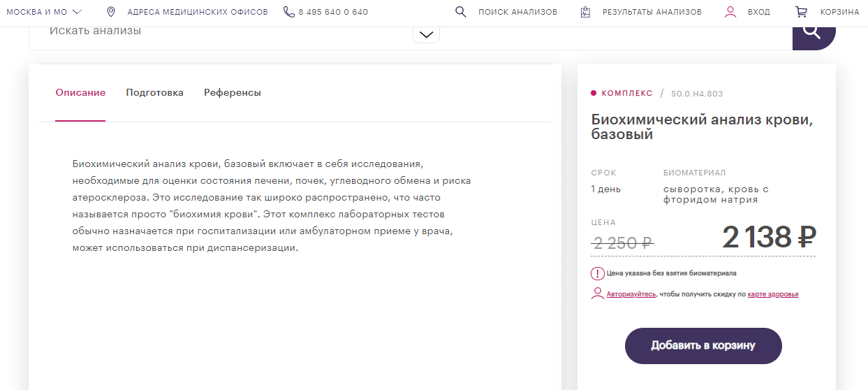Select the Описание tab

pos(80,92)
